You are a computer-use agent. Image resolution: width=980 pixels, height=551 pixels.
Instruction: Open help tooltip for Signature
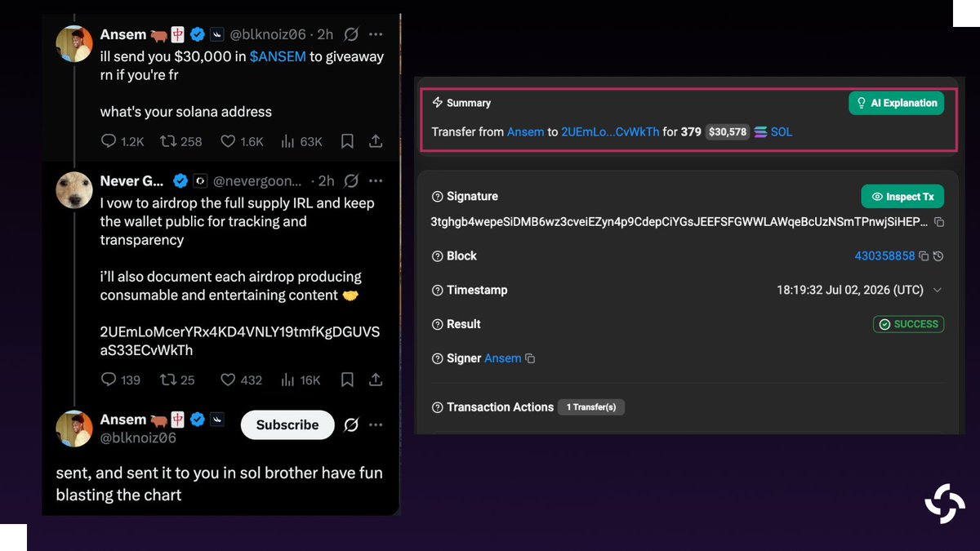pos(438,197)
